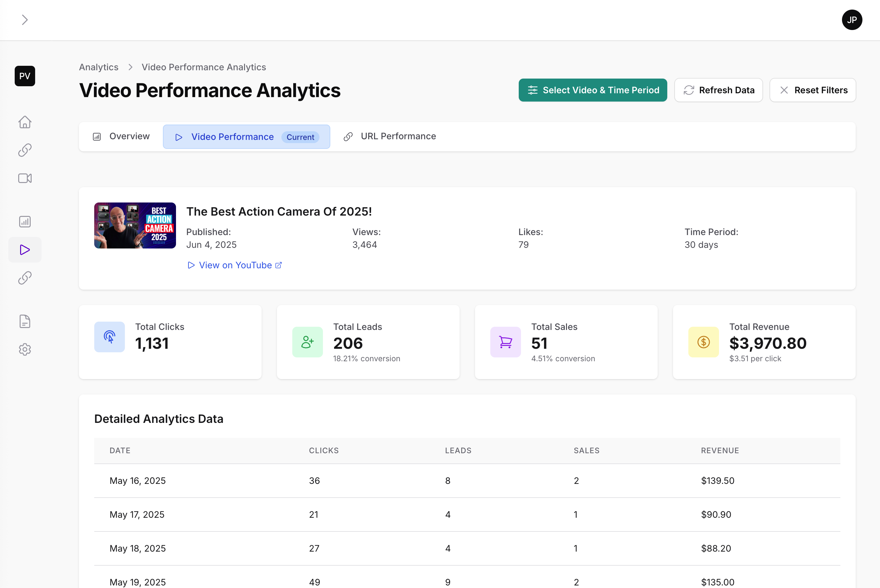Image resolution: width=880 pixels, height=588 pixels.
Task: Click the video title The Best Action Camera Of 2025!
Action: tap(279, 211)
